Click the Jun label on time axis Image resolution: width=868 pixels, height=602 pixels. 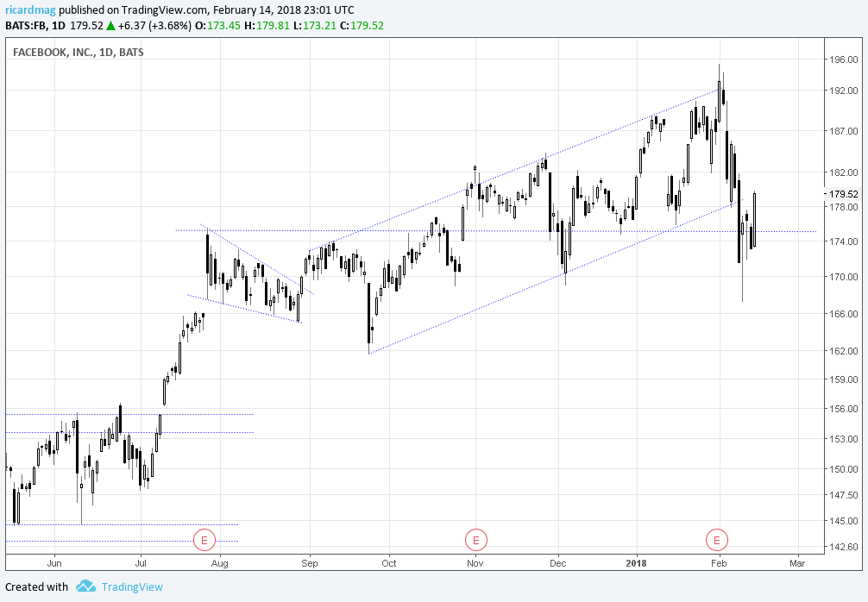point(54,563)
